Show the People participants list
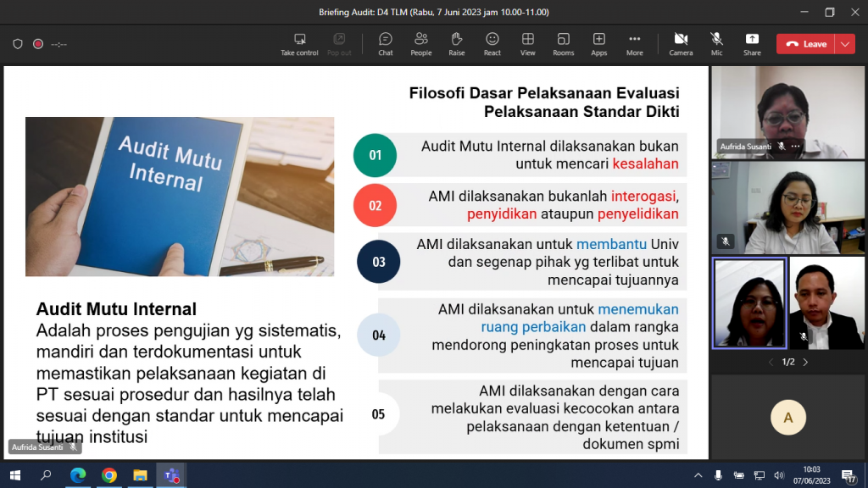Image resolution: width=868 pixels, height=488 pixels. [x=420, y=43]
